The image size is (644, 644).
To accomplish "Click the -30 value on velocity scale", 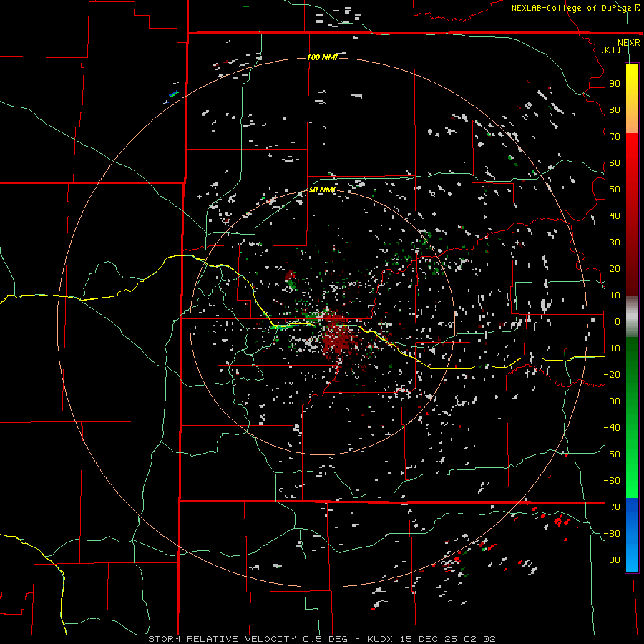I will tap(612, 401).
